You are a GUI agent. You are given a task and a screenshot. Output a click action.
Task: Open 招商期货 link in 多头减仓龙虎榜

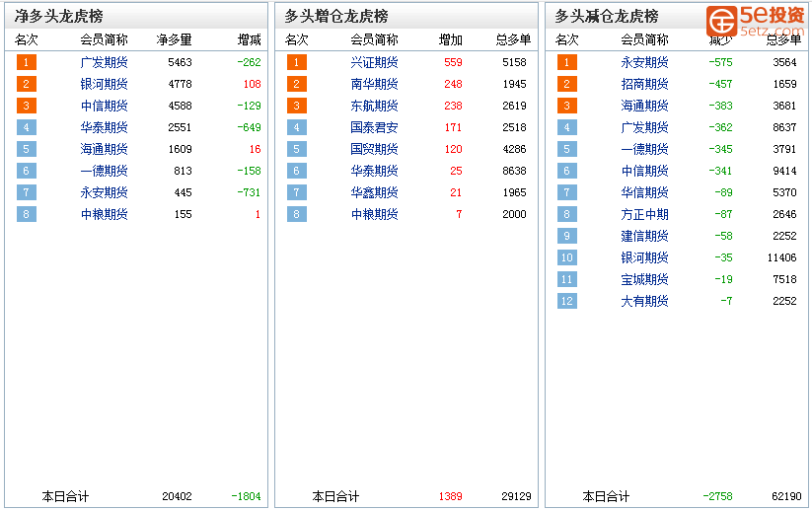click(x=644, y=85)
